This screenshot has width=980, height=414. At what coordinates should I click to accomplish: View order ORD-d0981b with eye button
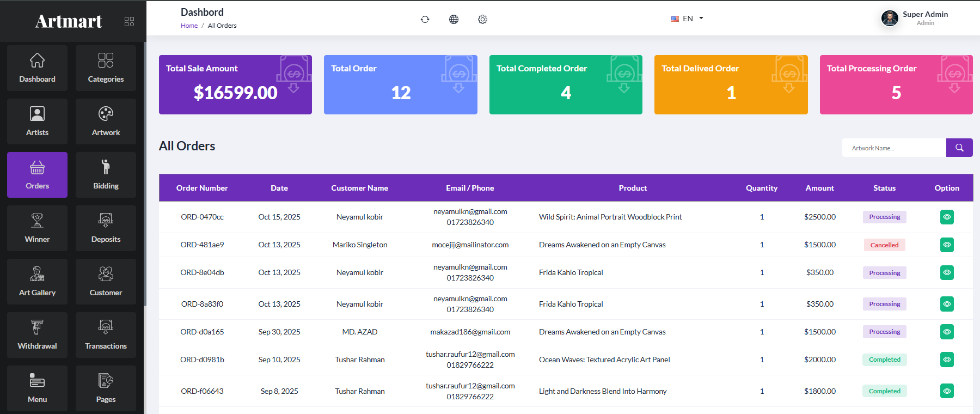pyautogui.click(x=947, y=360)
